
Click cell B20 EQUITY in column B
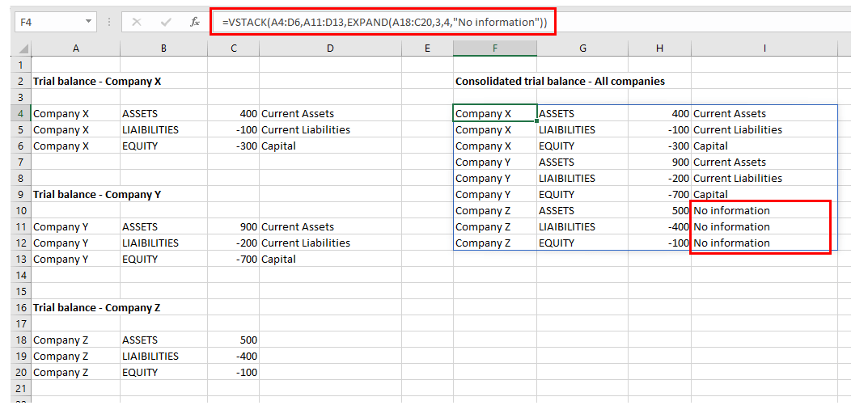[x=164, y=372]
